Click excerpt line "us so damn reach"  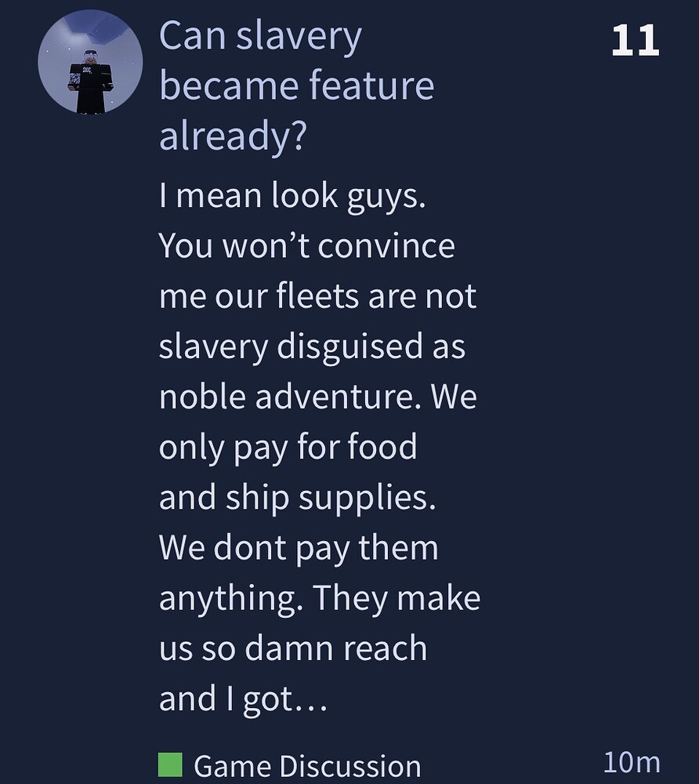coord(292,648)
